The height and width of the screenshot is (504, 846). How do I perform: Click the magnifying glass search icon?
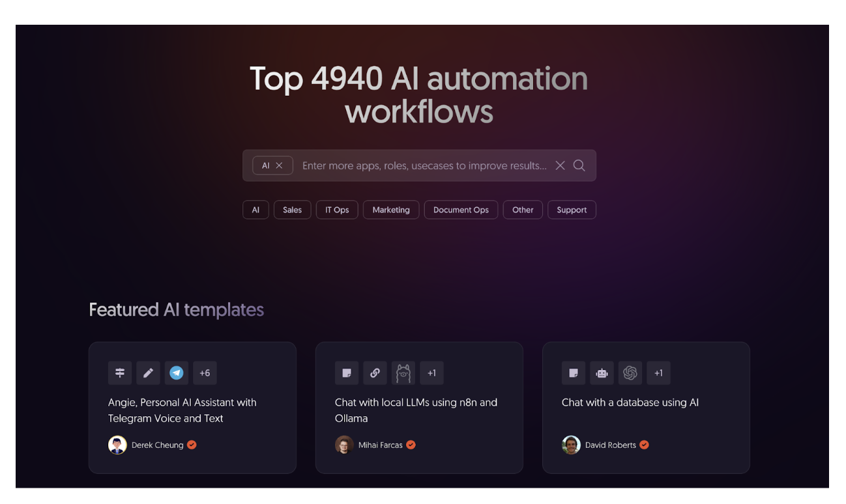coord(579,165)
